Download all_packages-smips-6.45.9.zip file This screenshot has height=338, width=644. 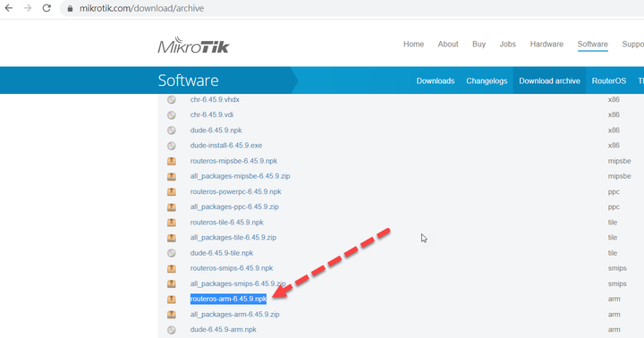[238, 283]
